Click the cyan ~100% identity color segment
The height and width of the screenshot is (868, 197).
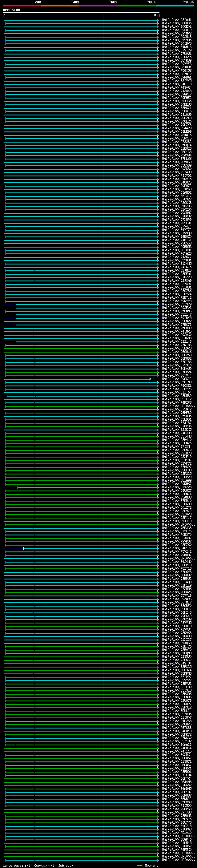175,6
